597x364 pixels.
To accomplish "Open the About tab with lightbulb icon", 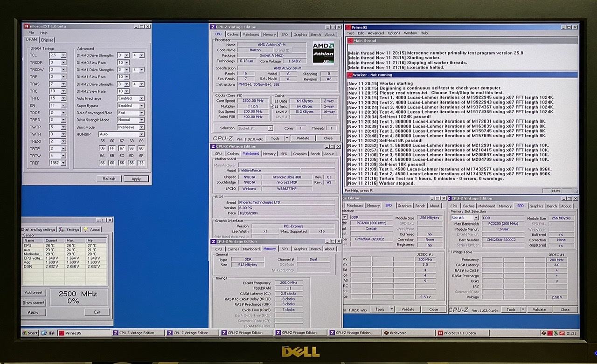I will click(x=91, y=229).
